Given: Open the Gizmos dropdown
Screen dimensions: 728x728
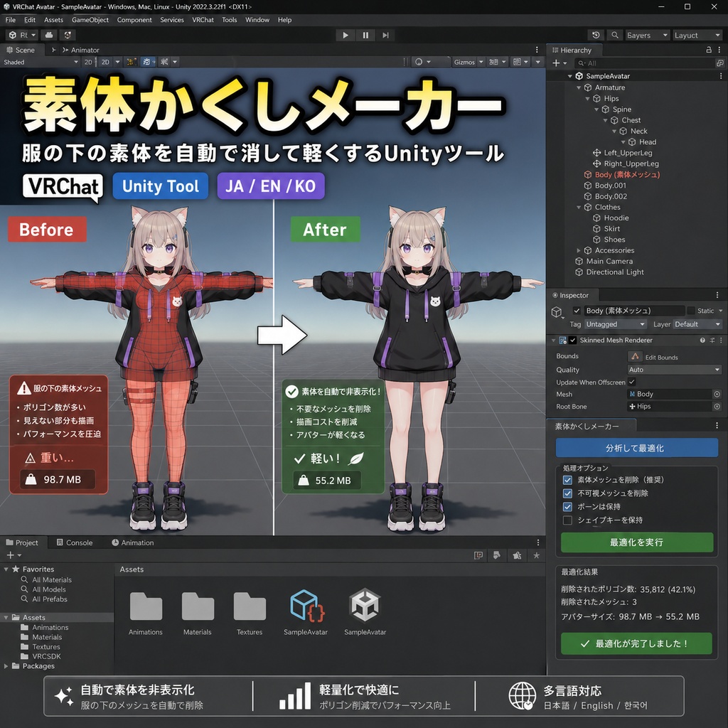Looking at the screenshot, I should 468,62.
